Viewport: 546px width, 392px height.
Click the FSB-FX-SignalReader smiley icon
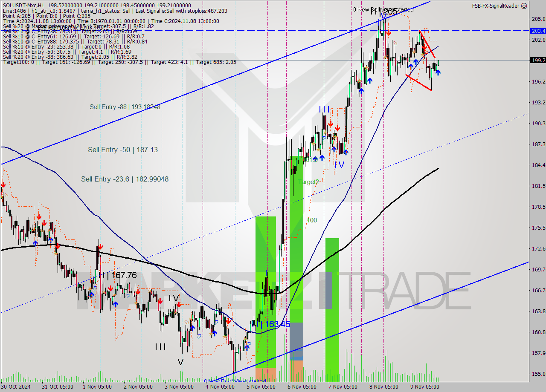coord(524,6)
